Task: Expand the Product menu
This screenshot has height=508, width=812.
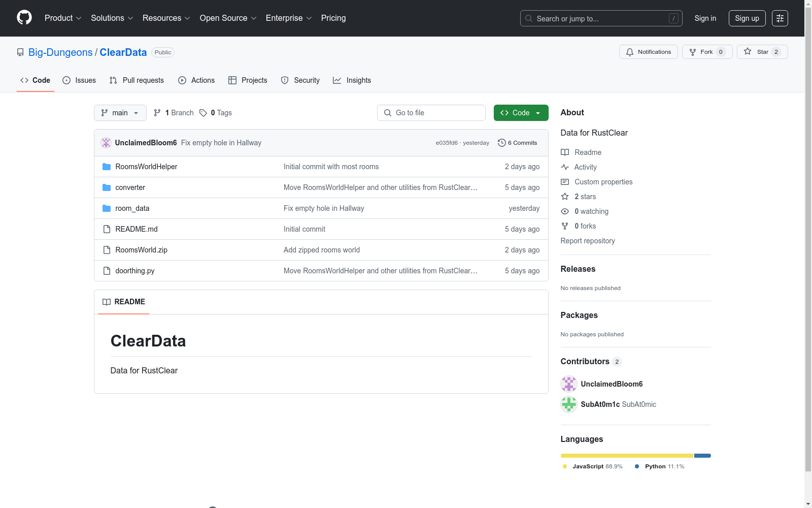Action: pyautogui.click(x=63, y=18)
